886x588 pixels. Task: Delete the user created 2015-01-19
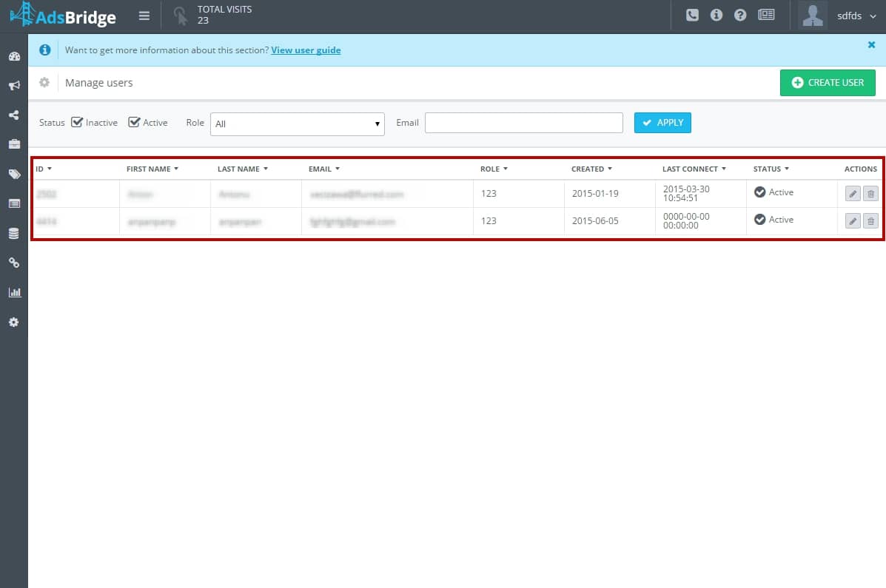point(870,194)
